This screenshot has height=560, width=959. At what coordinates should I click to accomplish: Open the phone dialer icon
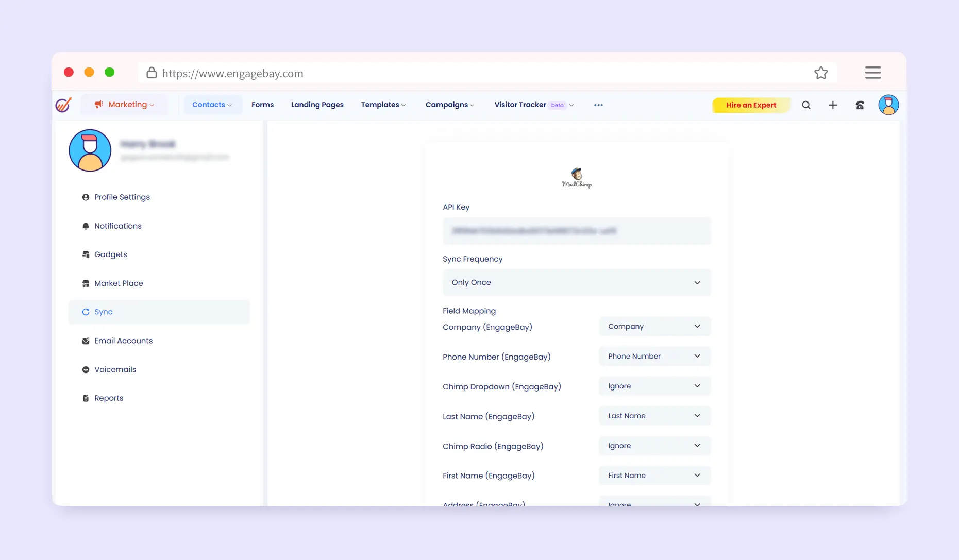(860, 105)
